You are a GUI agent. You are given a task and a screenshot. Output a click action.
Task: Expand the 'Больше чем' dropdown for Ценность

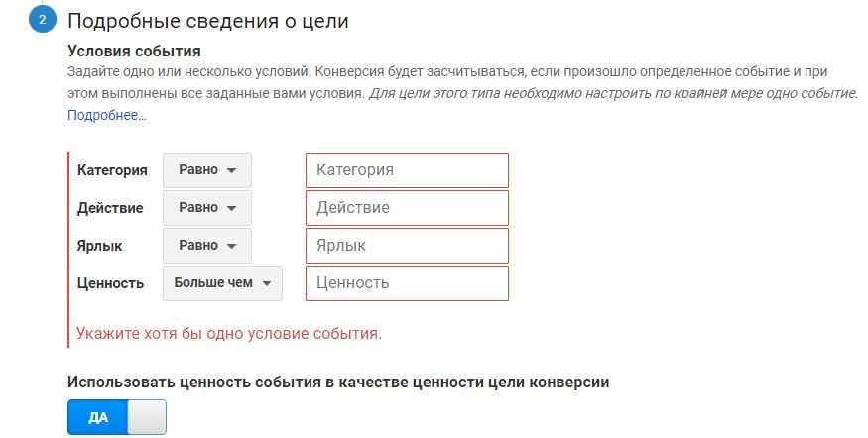tap(222, 283)
